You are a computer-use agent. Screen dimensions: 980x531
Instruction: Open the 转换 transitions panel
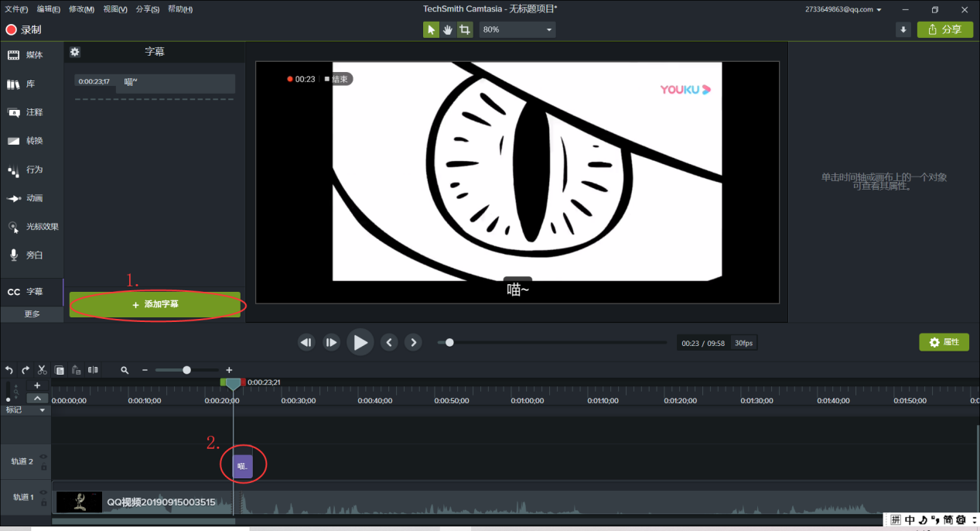(x=26, y=141)
